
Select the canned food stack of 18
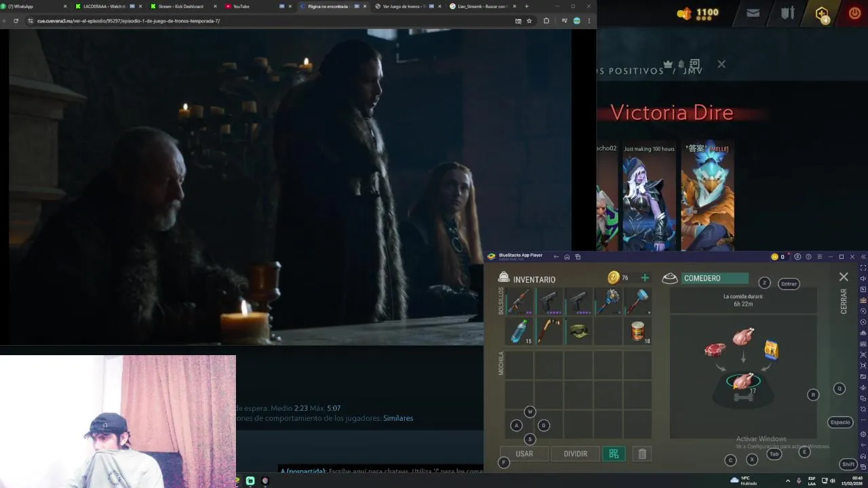point(637,331)
